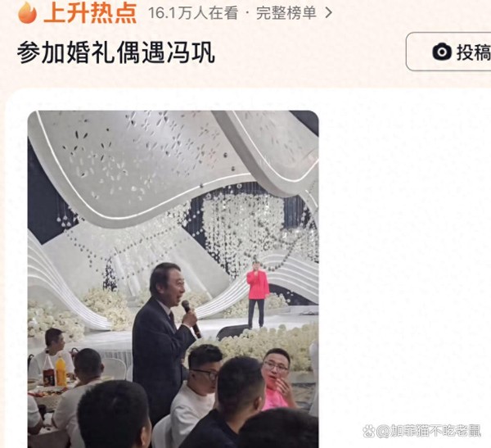
Task: Open the topic 参加婚礼偶遇冯巩 headline
Action: point(116,52)
